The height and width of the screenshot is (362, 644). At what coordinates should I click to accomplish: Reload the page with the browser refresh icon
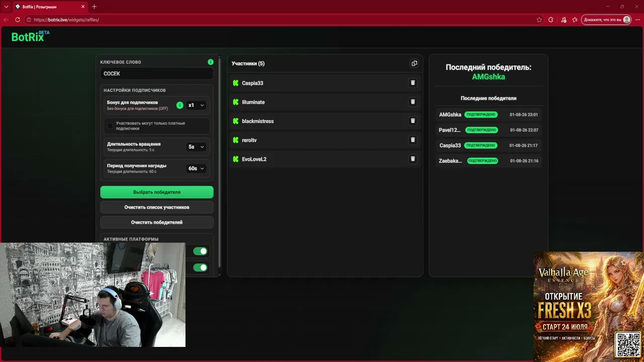pyautogui.click(x=18, y=20)
